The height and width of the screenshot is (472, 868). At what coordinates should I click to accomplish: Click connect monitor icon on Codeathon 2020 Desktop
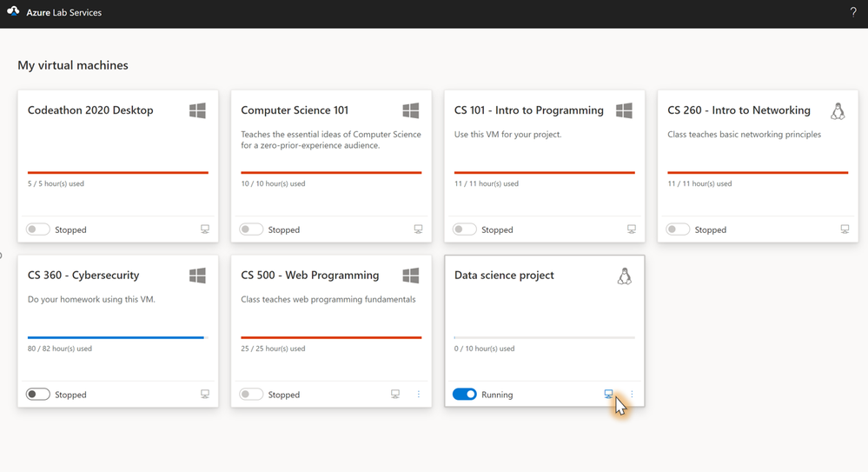point(205,229)
